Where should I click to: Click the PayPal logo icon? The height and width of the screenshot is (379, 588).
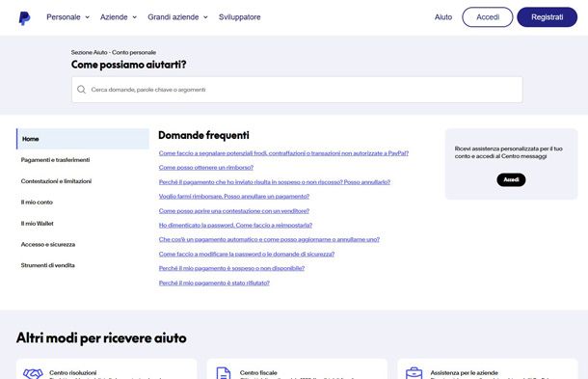(24, 17)
